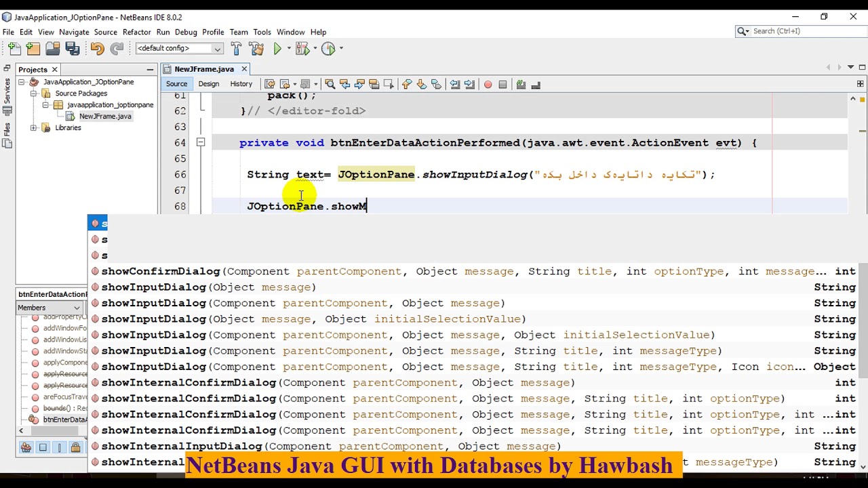
Task: Toggle Show Fields filter in Navigator
Action: (43, 447)
